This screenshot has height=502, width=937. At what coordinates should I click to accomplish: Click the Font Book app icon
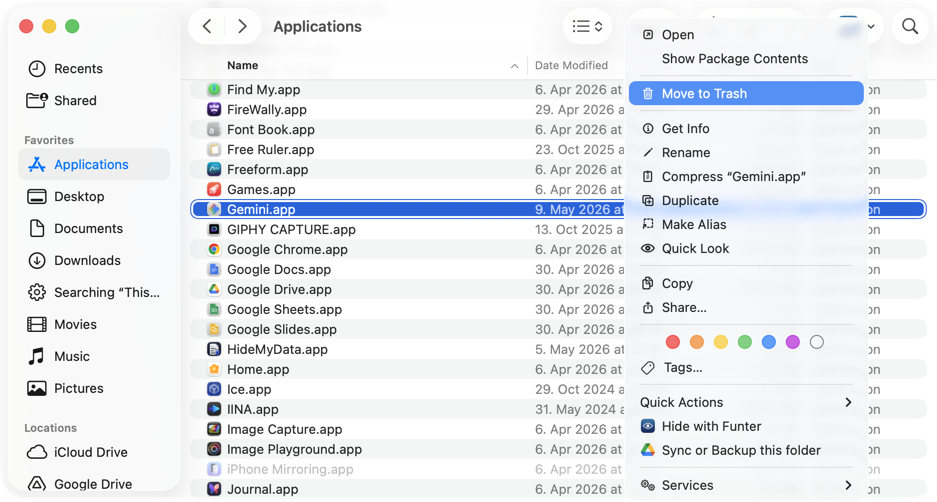pos(214,130)
